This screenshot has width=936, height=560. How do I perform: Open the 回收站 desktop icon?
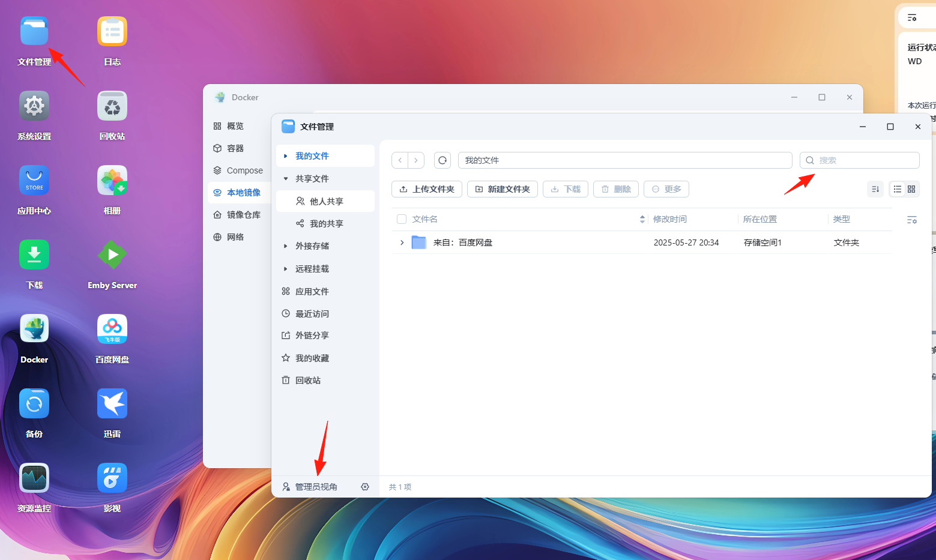tap(112, 106)
